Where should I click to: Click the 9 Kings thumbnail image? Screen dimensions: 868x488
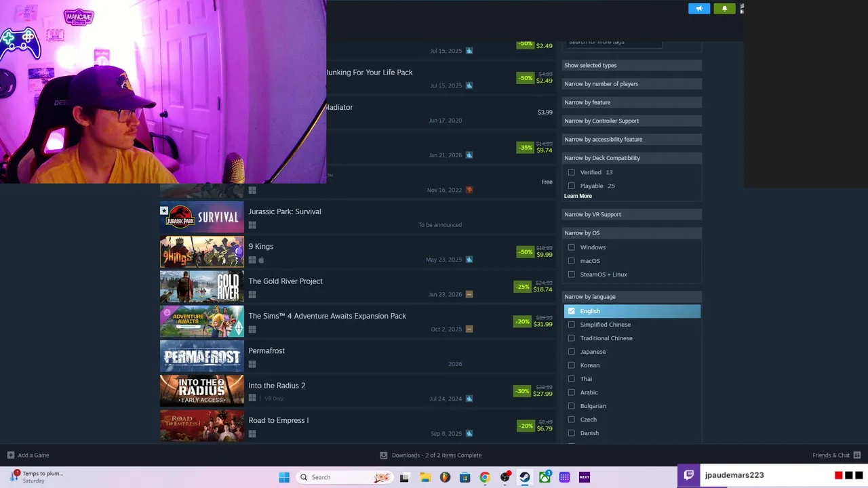point(201,251)
